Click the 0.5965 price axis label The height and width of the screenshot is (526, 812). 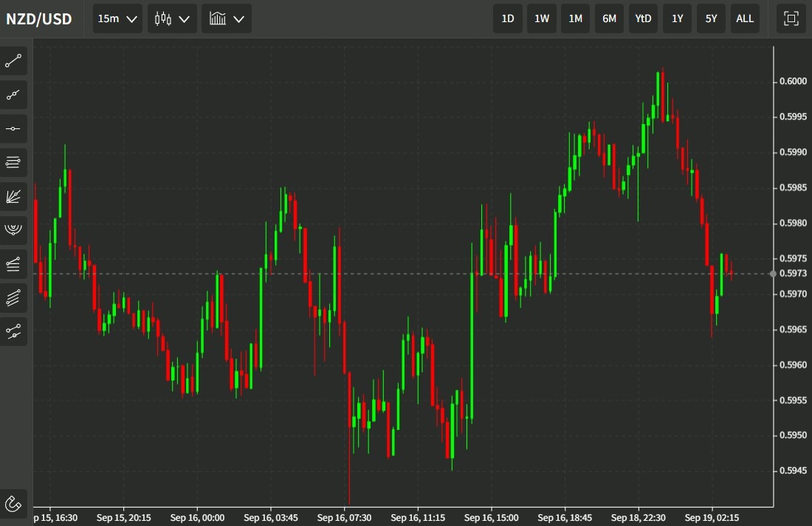tap(793, 329)
